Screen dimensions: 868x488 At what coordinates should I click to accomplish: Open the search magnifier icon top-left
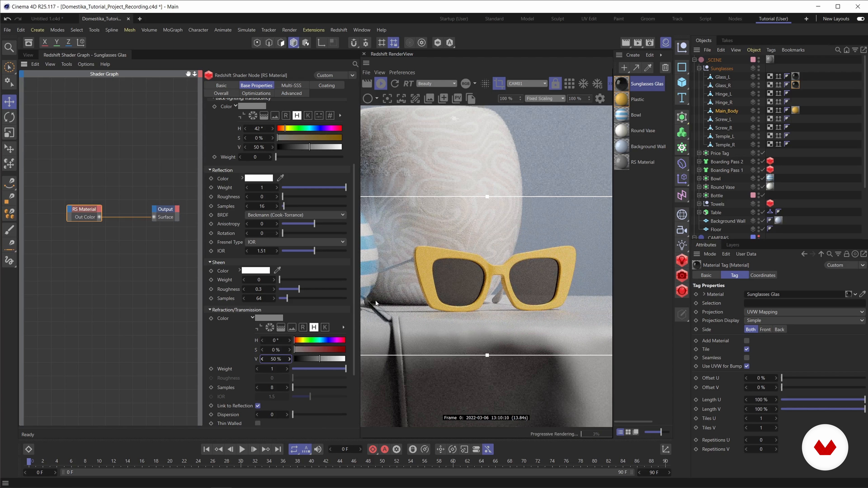[9, 47]
